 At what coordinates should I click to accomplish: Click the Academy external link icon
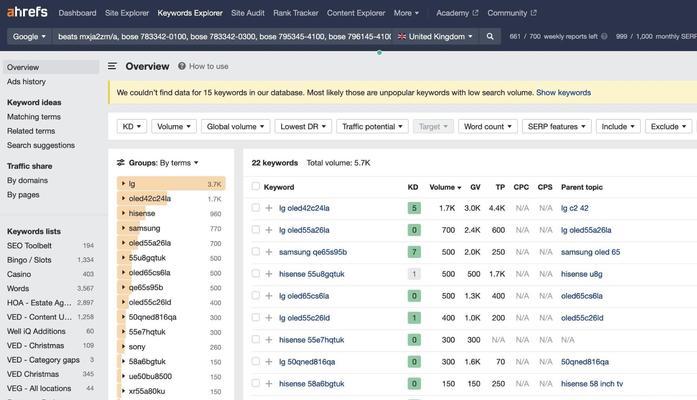(x=475, y=13)
